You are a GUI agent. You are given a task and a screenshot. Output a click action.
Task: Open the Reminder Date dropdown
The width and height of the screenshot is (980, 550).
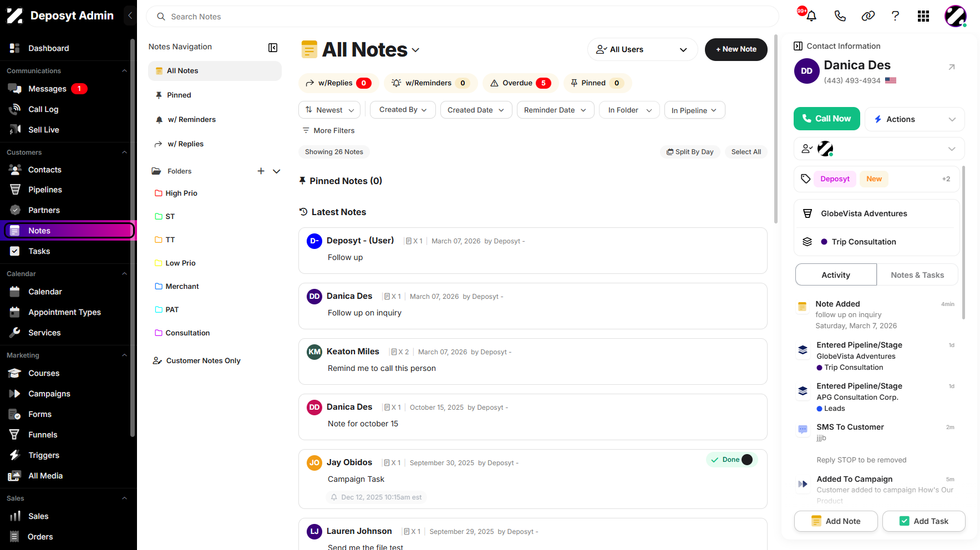click(555, 110)
